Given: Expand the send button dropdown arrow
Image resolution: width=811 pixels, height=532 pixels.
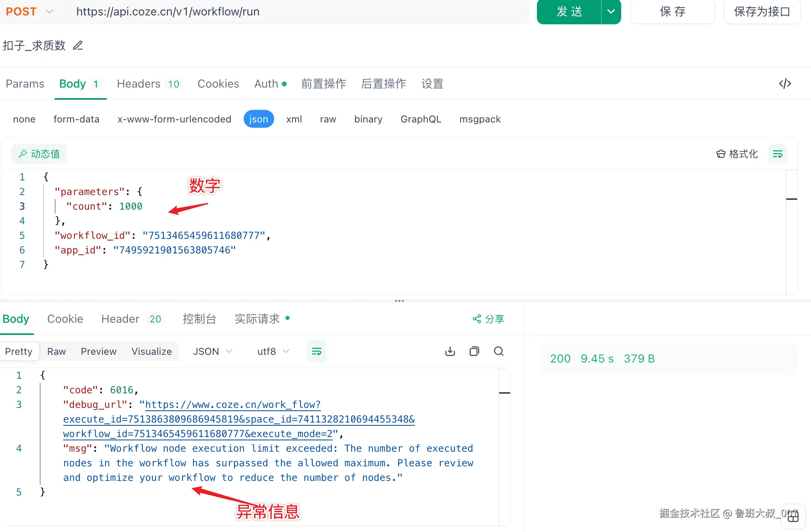Looking at the screenshot, I should coord(611,11).
